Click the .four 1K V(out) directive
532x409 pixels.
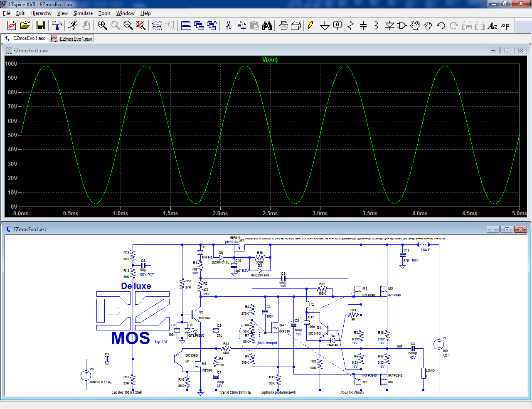(x=352, y=392)
